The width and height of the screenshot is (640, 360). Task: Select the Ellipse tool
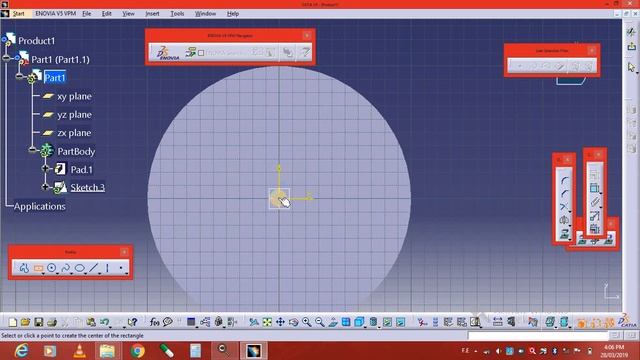(80, 268)
